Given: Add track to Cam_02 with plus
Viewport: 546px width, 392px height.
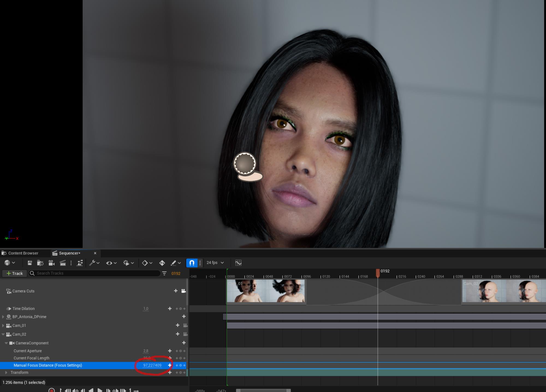Looking at the screenshot, I should [x=178, y=334].
